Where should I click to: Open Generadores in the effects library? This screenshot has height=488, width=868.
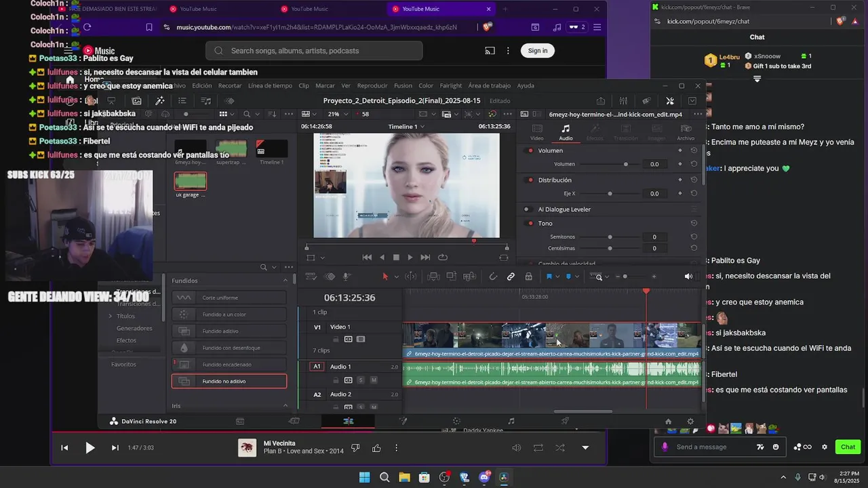[x=134, y=328]
